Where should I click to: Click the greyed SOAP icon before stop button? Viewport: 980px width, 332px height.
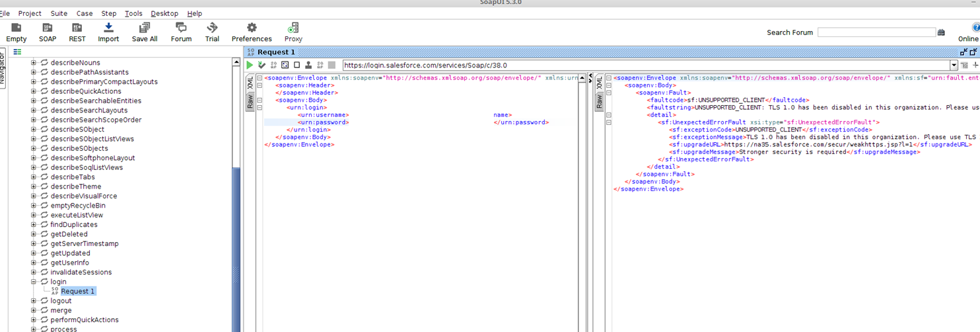320,65
